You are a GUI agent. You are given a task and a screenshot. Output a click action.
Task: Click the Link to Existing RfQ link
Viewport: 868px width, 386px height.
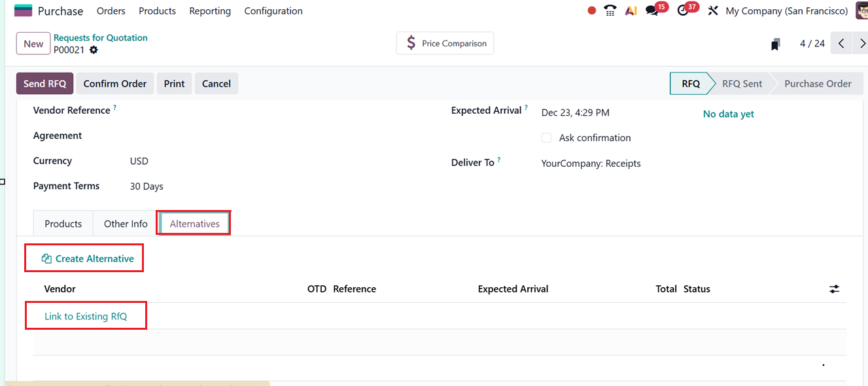[86, 316]
